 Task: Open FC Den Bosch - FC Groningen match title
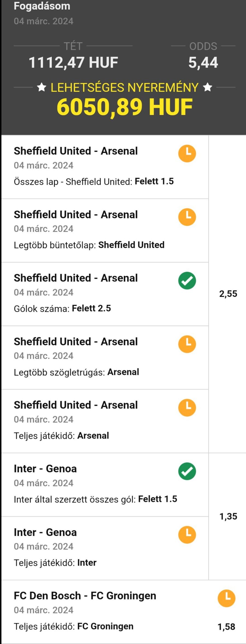(85, 596)
